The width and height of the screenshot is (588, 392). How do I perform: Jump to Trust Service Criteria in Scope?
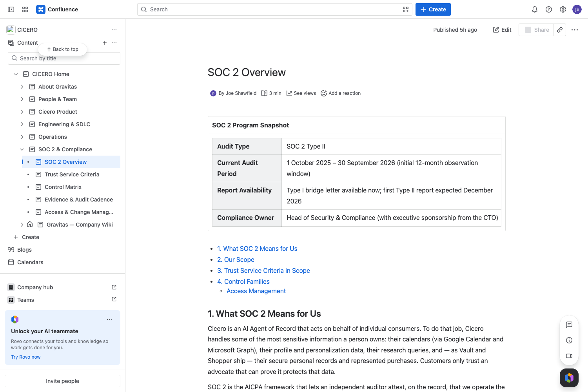pos(263,270)
